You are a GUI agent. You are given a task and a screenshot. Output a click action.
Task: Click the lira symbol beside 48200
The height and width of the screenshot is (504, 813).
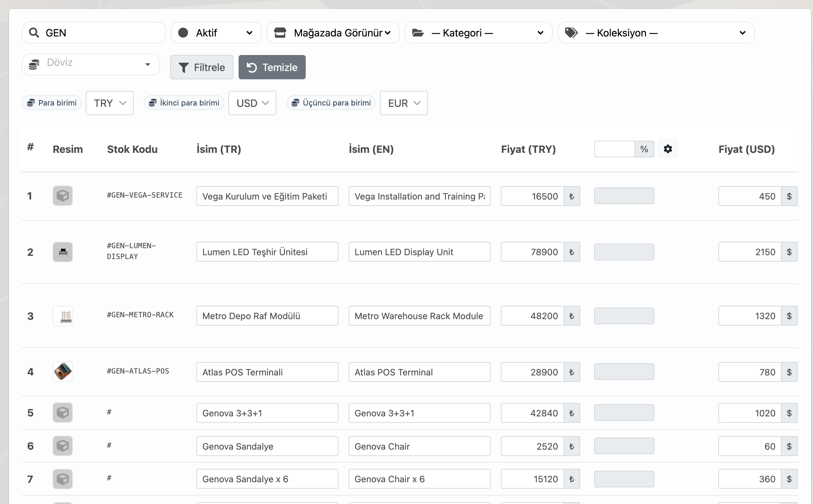click(x=572, y=316)
